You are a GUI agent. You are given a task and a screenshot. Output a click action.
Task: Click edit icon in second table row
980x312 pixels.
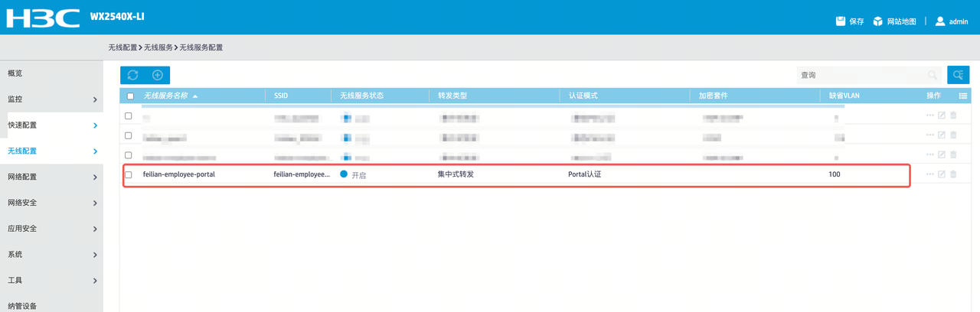[x=942, y=135]
